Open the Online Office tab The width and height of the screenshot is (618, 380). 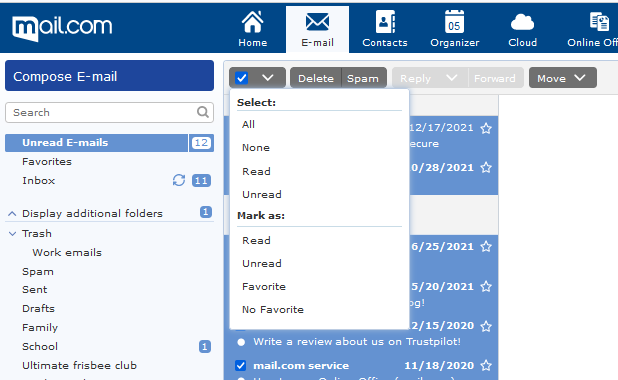[592, 29]
